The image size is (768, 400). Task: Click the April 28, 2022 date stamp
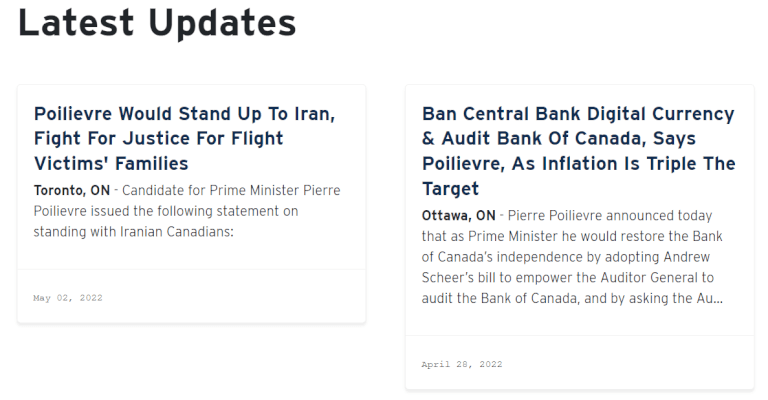click(x=462, y=364)
